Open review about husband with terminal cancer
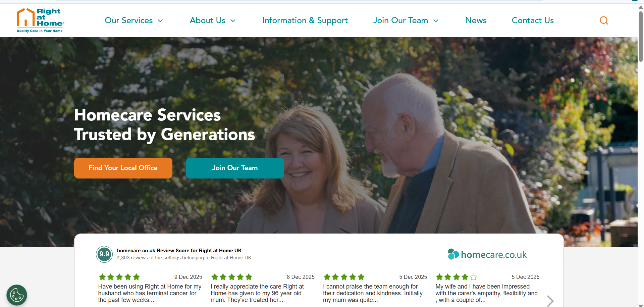The width and height of the screenshot is (644, 307). point(150,293)
